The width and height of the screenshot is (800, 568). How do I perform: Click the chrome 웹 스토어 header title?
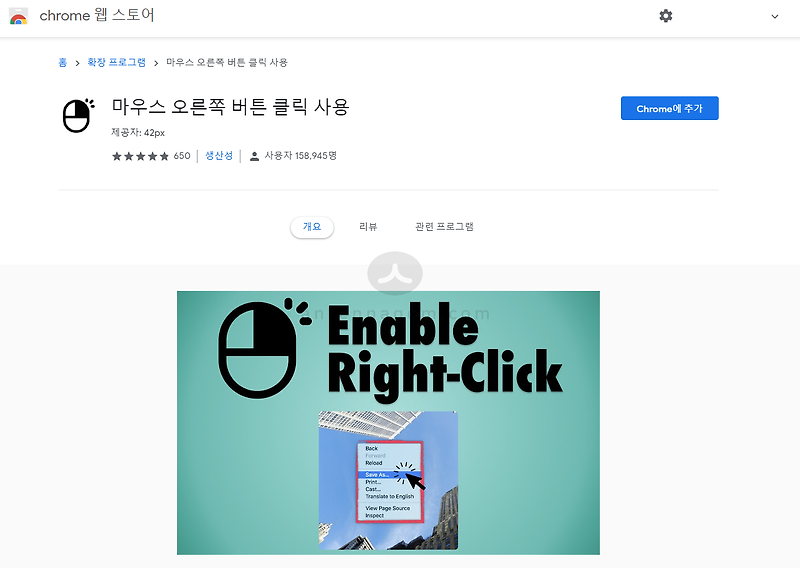coord(97,15)
